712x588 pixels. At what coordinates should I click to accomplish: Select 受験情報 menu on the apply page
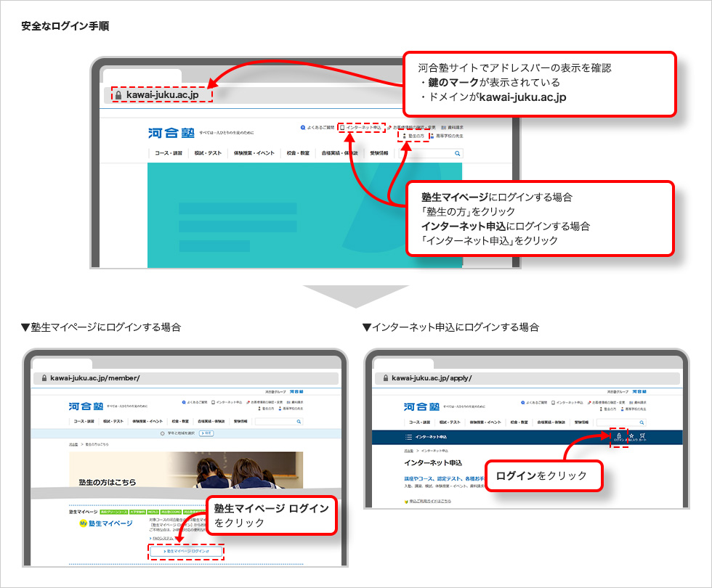[x=581, y=422]
